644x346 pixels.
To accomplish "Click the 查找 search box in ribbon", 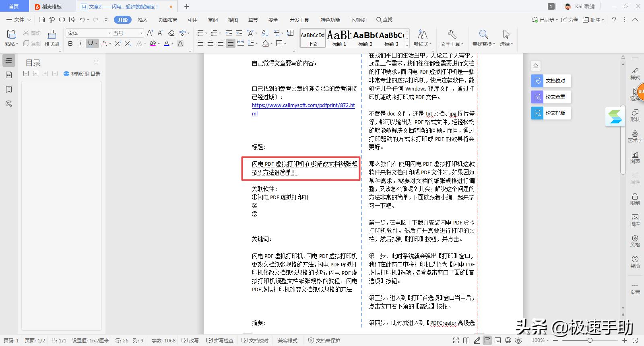I will coord(384,20).
